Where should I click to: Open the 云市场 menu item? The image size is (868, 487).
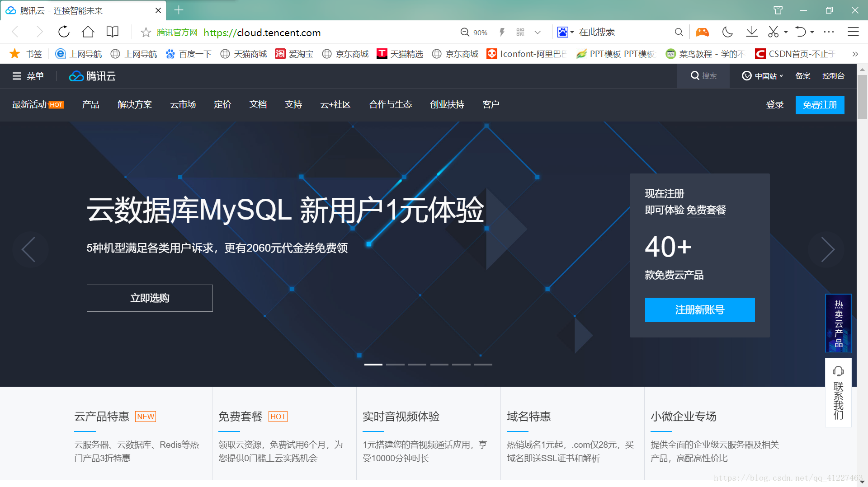pos(183,105)
